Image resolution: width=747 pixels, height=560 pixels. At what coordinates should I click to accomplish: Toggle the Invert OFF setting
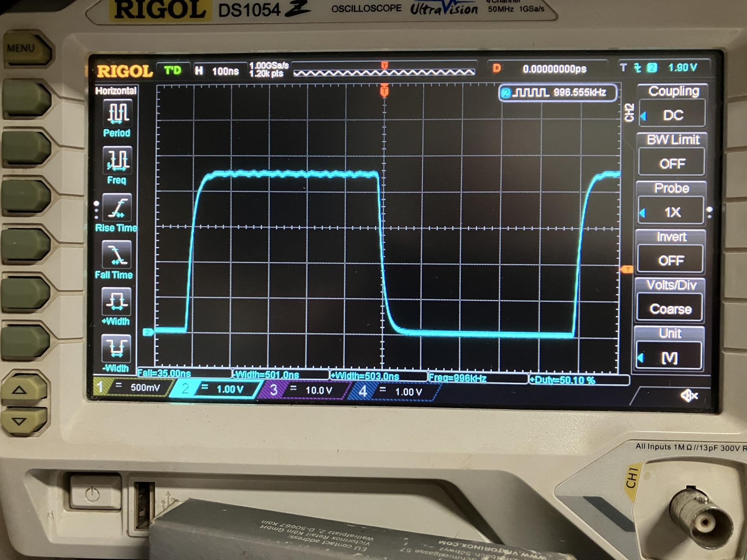(x=671, y=260)
